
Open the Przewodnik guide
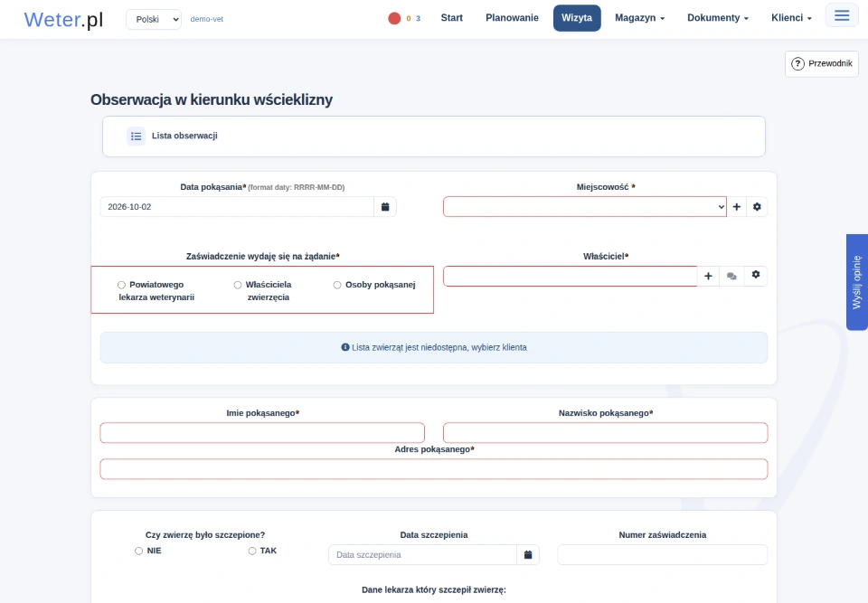(822, 63)
